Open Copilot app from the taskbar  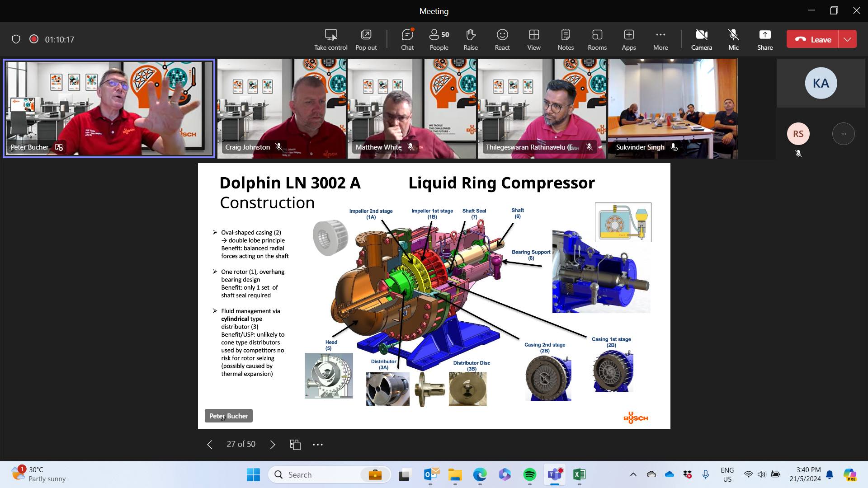point(505,474)
